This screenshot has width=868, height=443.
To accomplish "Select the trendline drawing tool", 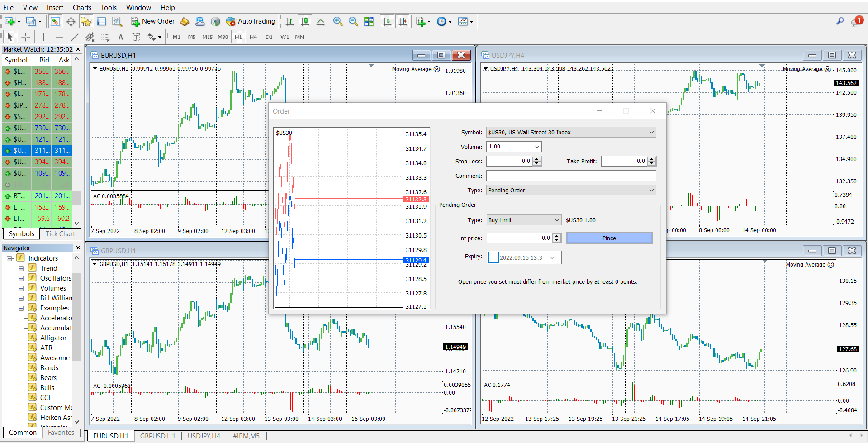I will pos(75,37).
